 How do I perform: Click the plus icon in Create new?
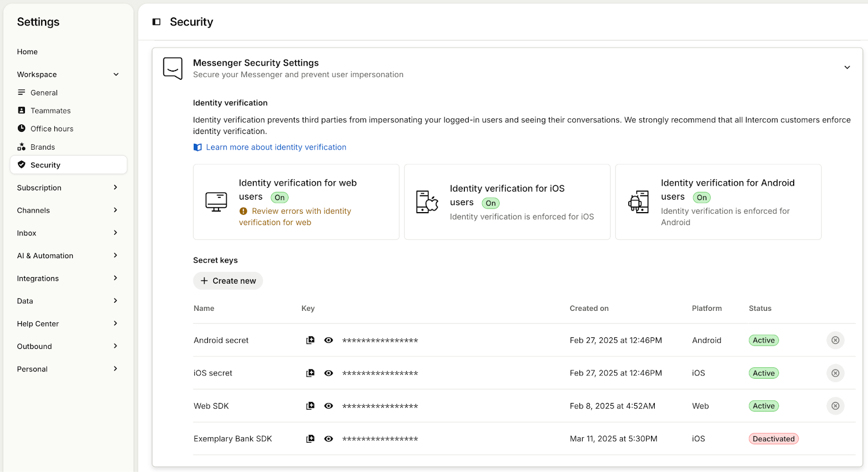[204, 280]
